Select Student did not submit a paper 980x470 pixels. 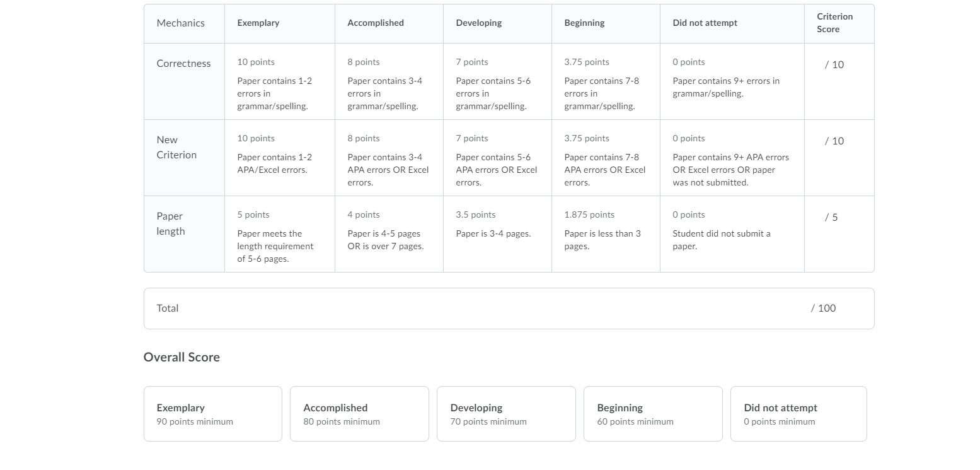pos(732,234)
